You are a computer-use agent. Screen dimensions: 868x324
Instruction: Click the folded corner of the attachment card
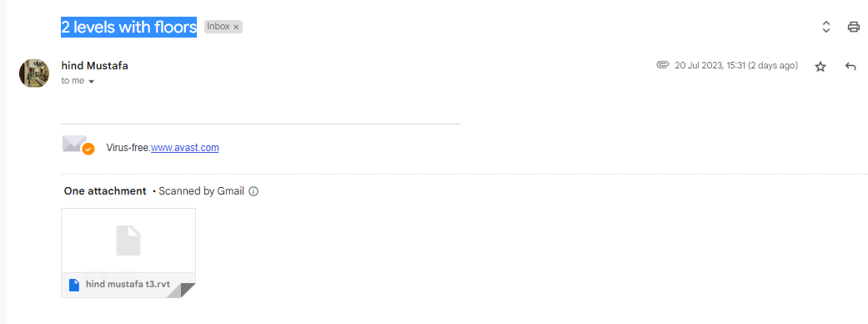pyautogui.click(x=181, y=290)
